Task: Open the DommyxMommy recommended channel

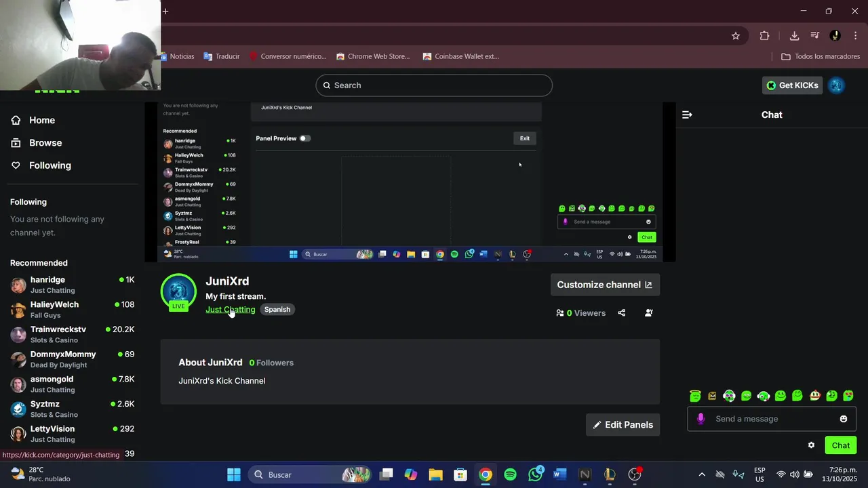Action: click(73, 359)
